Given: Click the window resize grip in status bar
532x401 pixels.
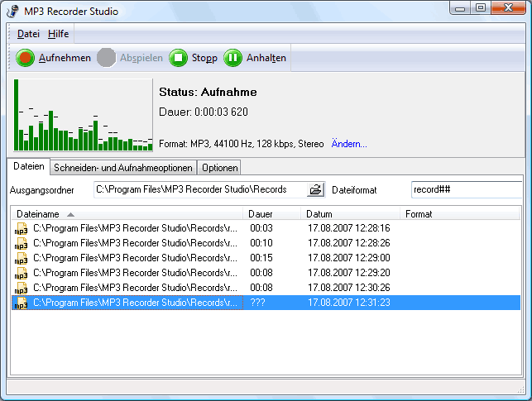Looking at the screenshot, I should click(x=520, y=389).
